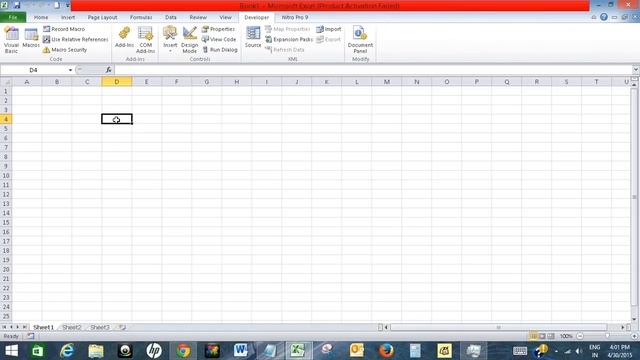This screenshot has width=640, height=360.
Task: Switch to the Insert ribbon tab
Action: (x=68, y=17)
